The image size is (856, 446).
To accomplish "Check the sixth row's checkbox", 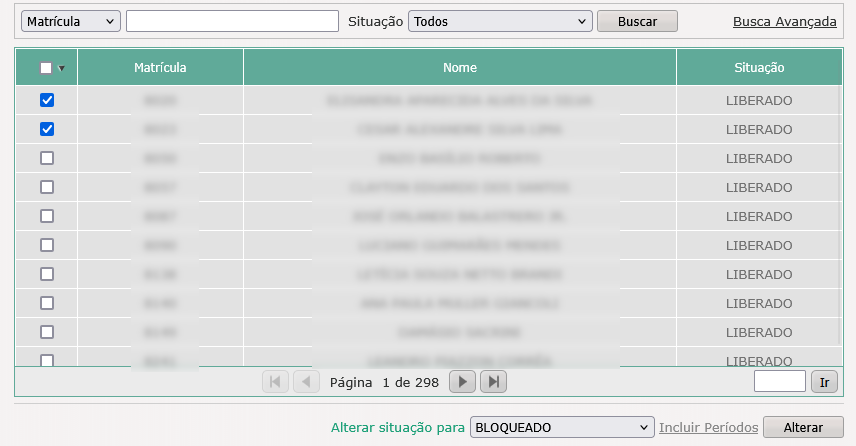I will (x=47, y=245).
